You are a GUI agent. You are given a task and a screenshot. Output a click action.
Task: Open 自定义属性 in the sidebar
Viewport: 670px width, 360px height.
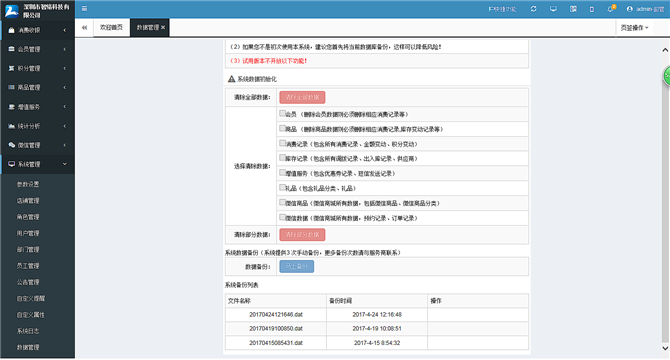(x=31, y=315)
